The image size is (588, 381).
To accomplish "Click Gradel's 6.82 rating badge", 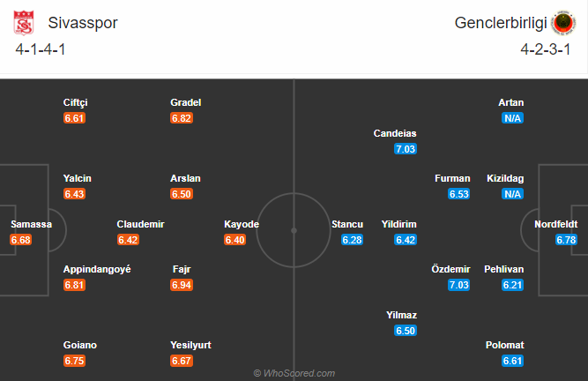I will [x=182, y=118].
